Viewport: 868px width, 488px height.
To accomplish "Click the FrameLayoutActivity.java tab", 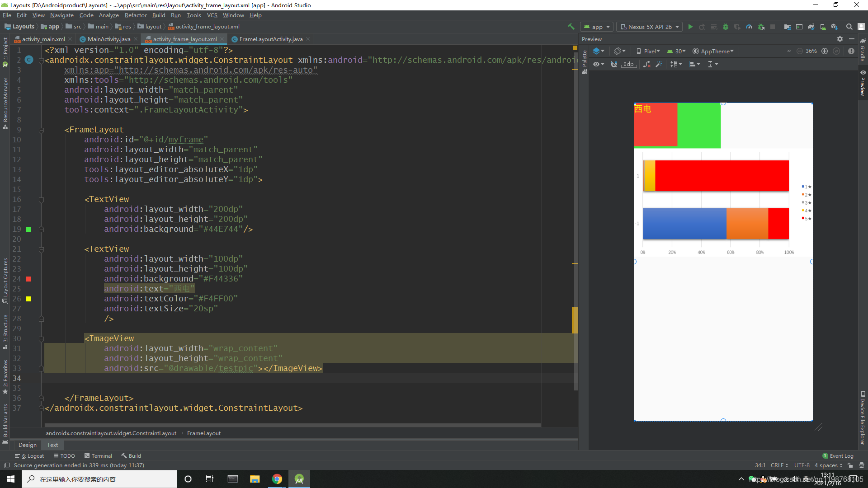I will [271, 39].
